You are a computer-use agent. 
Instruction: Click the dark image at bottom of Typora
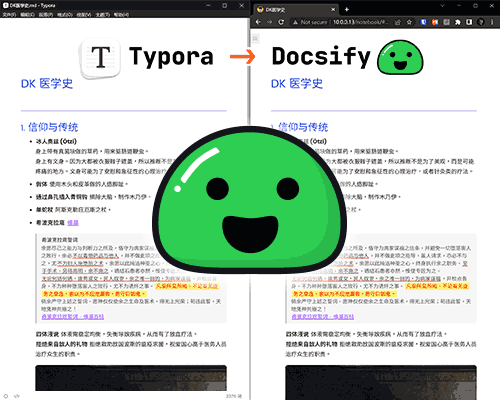pyautogui.click(x=131, y=378)
